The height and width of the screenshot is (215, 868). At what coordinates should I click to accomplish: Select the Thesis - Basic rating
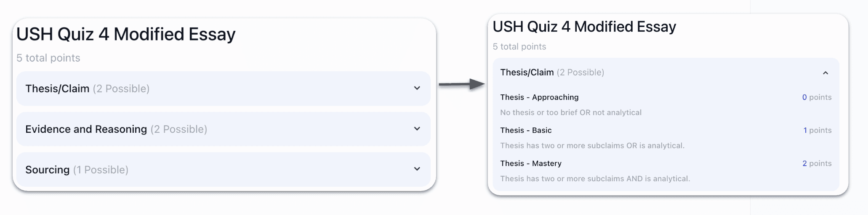(666, 138)
